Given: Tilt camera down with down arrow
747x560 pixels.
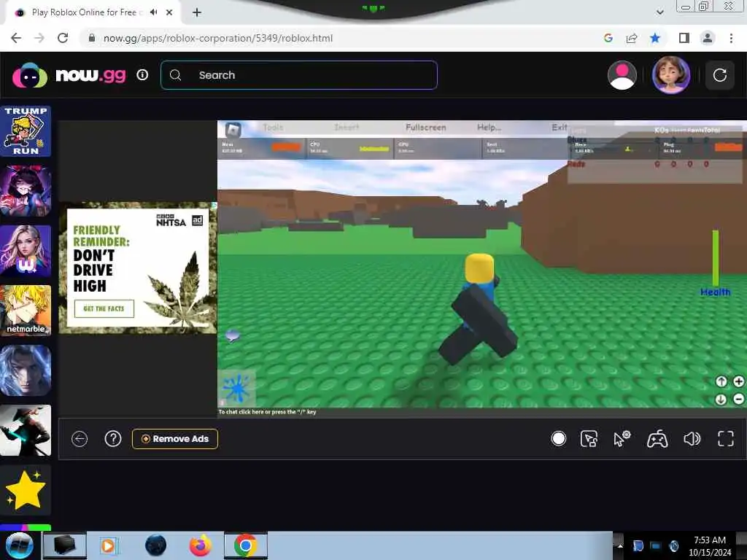Looking at the screenshot, I should (x=721, y=399).
